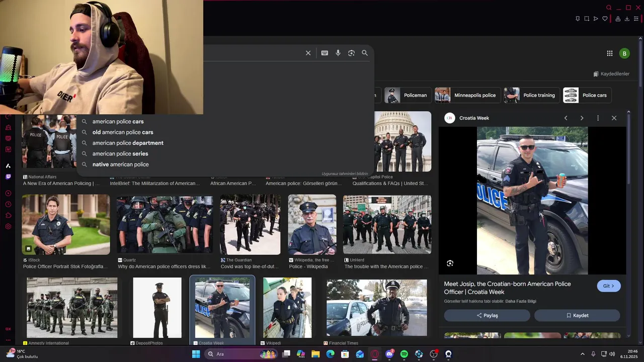Click the Croatia Week source name in panel header
The image size is (644, 362).
[x=474, y=118]
